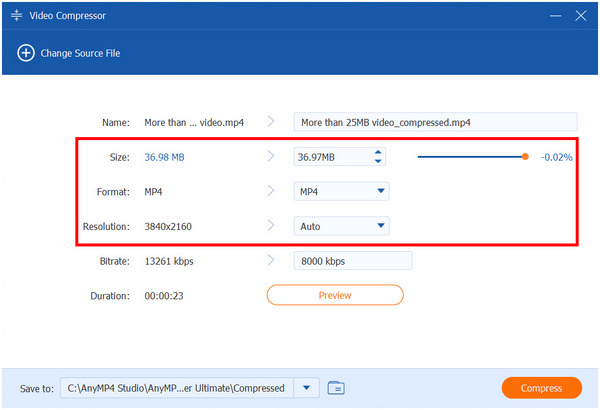Click the Change Source File plus icon
Screen dimensions: 600x410
[26, 53]
